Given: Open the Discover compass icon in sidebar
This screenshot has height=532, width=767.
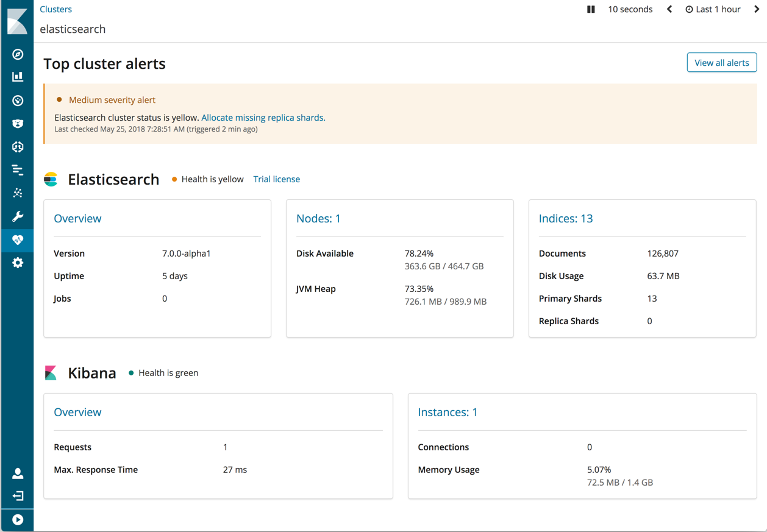Looking at the screenshot, I should [17, 54].
